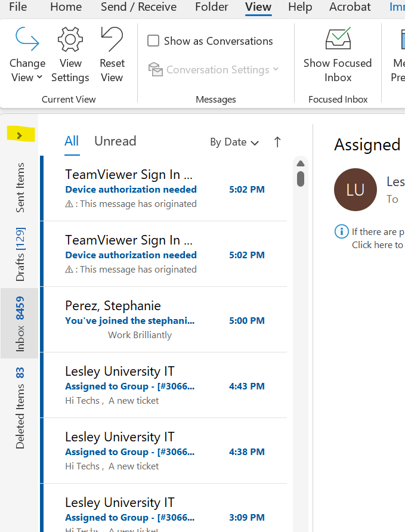The width and height of the screenshot is (405, 532).
Task: Click 'You've joined the stephani...' subject
Action: pos(130,321)
